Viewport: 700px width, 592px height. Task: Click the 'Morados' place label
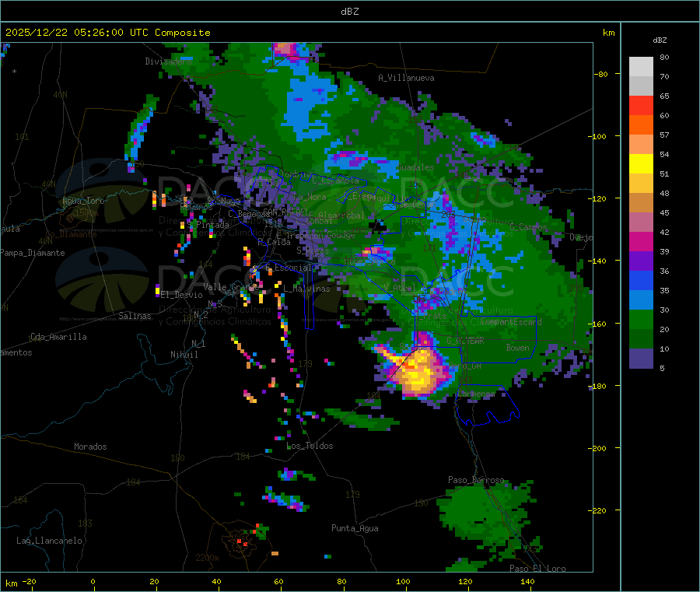click(x=90, y=447)
